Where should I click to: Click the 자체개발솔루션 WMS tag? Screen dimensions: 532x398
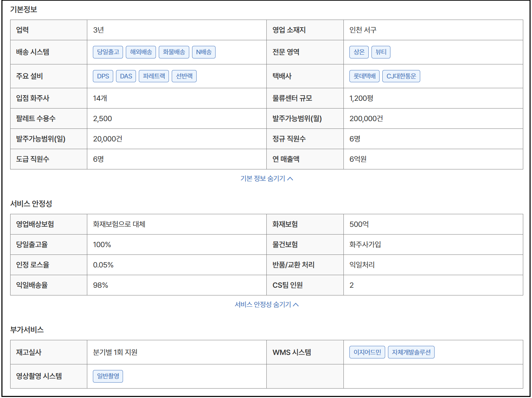click(x=411, y=352)
